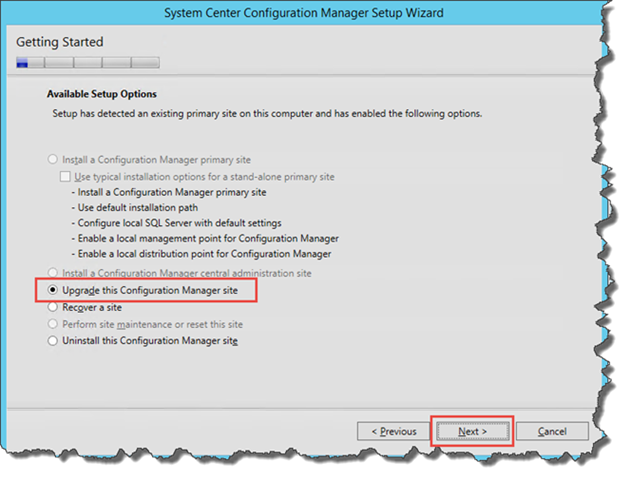The height and width of the screenshot is (481, 631).
Task: Select the 'Recover a site' radio button
Action: (x=53, y=308)
